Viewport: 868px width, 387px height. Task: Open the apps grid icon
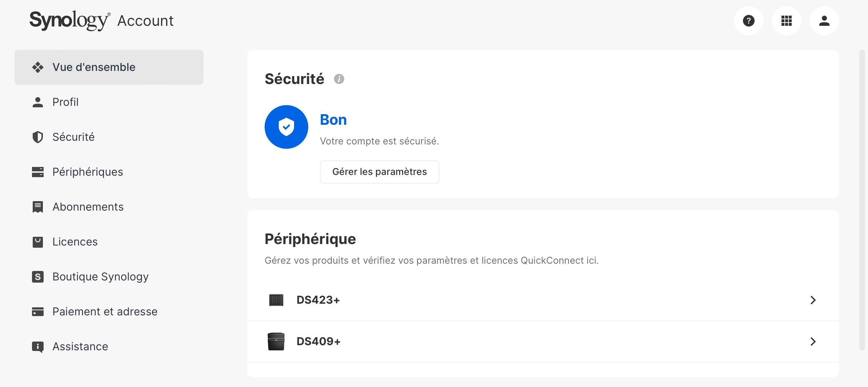tap(786, 21)
